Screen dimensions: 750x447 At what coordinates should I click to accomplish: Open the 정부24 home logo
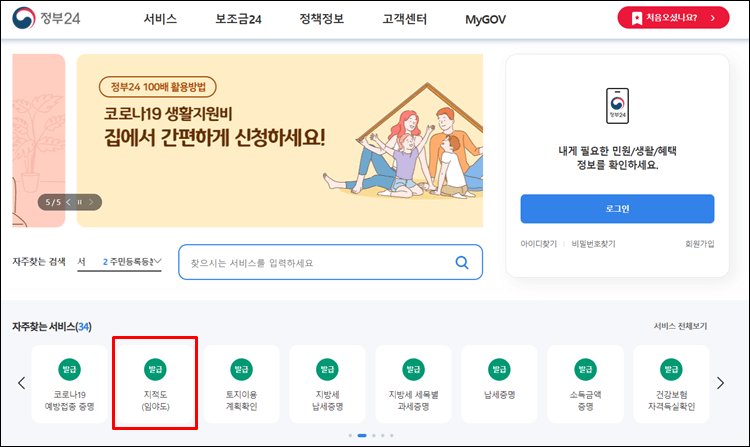pos(46,18)
